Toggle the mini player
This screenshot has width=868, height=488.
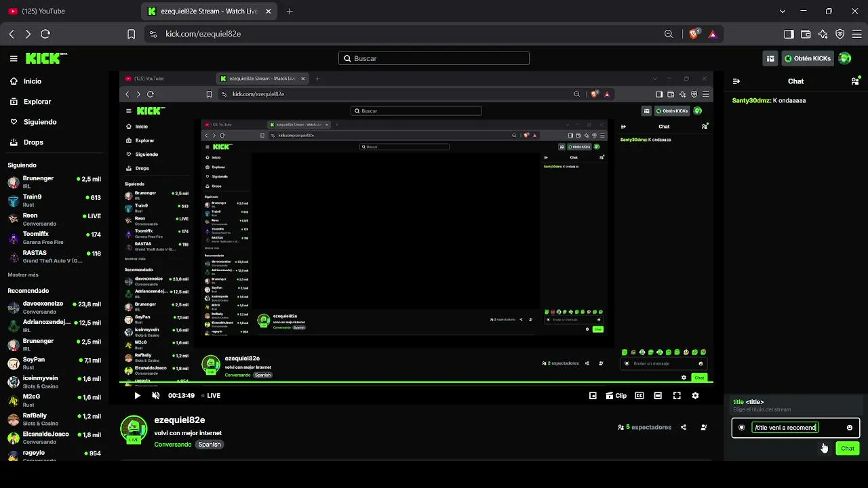[x=593, y=396]
